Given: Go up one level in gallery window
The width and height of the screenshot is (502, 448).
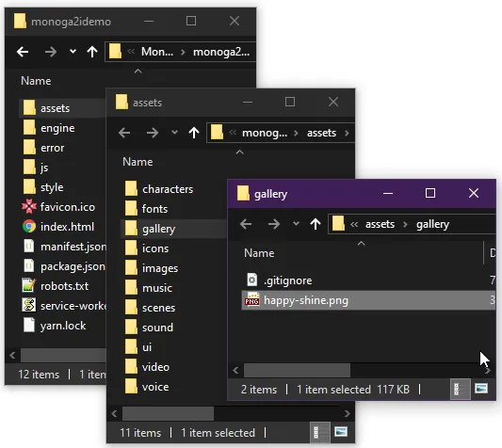Looking at the screenshot, I should 316,224.
